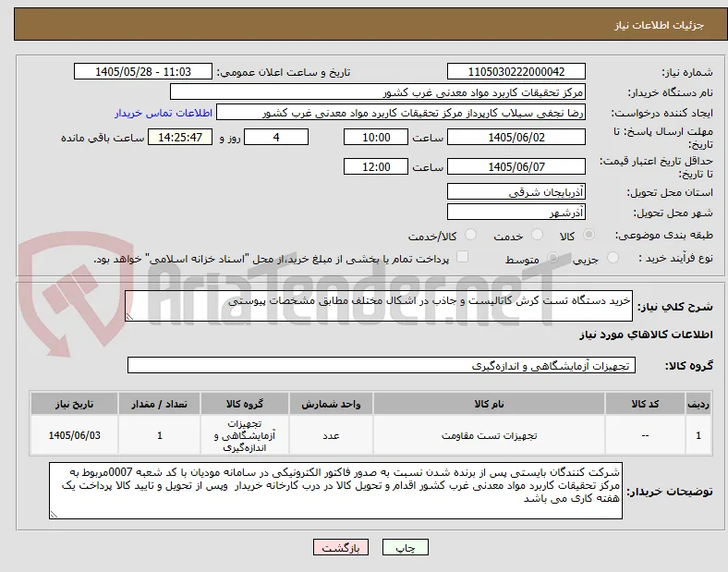Click the request creator field رضا نجفی سیلاب
This screenshot has height=572, width=728.
[401, 113]
